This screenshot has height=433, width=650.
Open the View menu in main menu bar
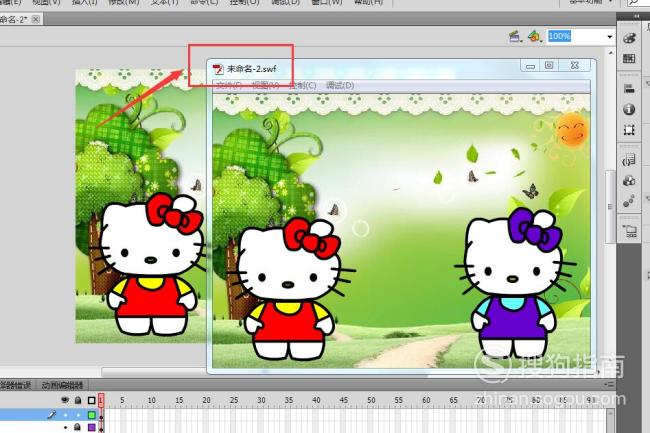tap(46, 2)
